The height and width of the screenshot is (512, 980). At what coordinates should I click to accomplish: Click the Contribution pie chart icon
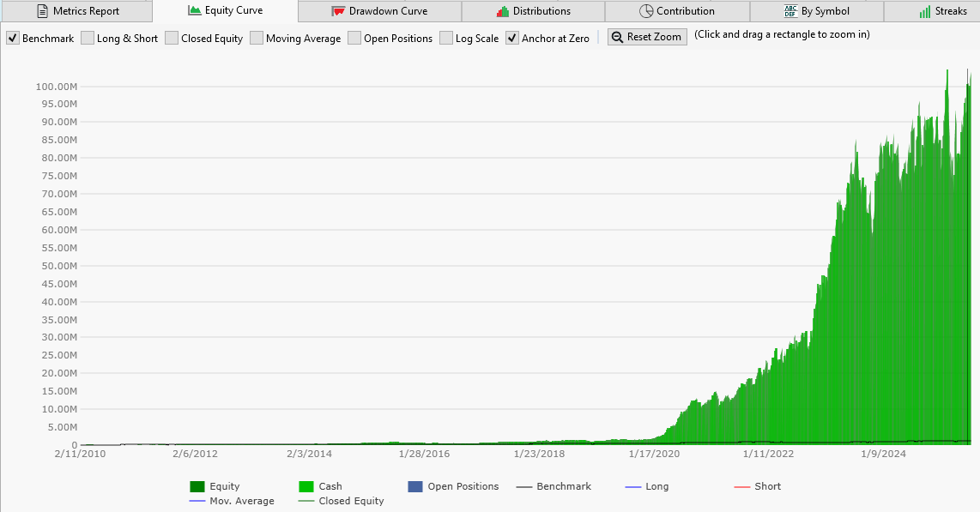tap(646, 11)
